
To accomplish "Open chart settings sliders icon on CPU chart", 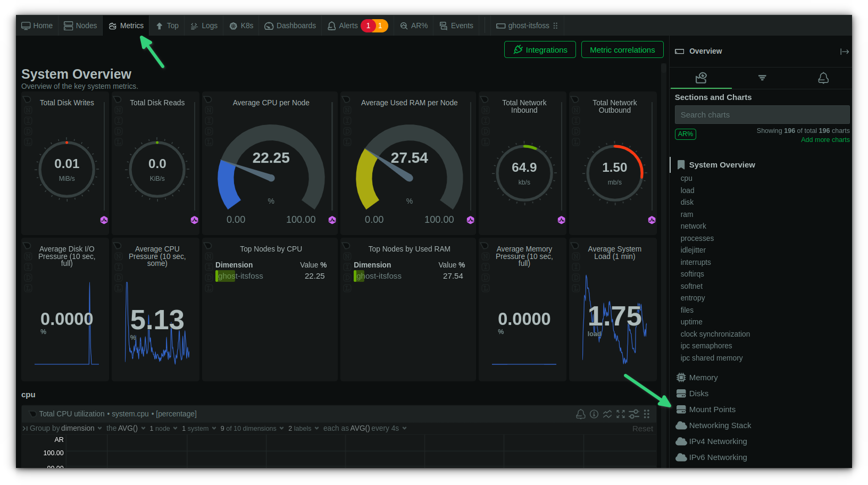I will 634,414.
